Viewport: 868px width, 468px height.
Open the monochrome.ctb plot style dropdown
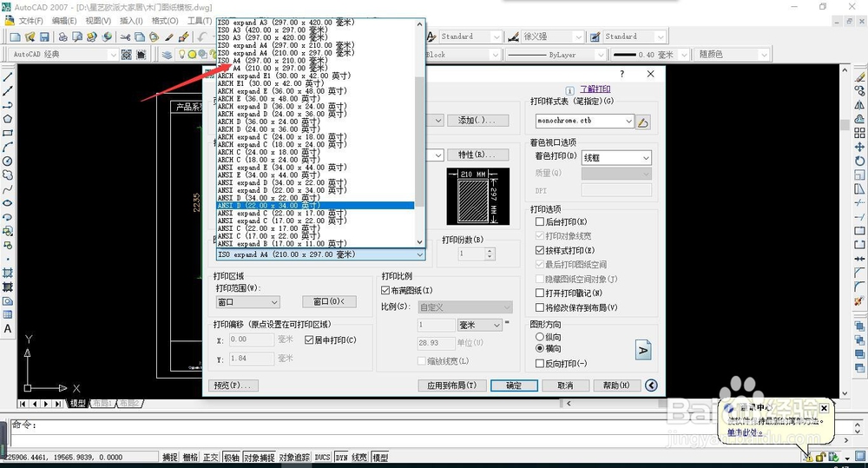584,121
